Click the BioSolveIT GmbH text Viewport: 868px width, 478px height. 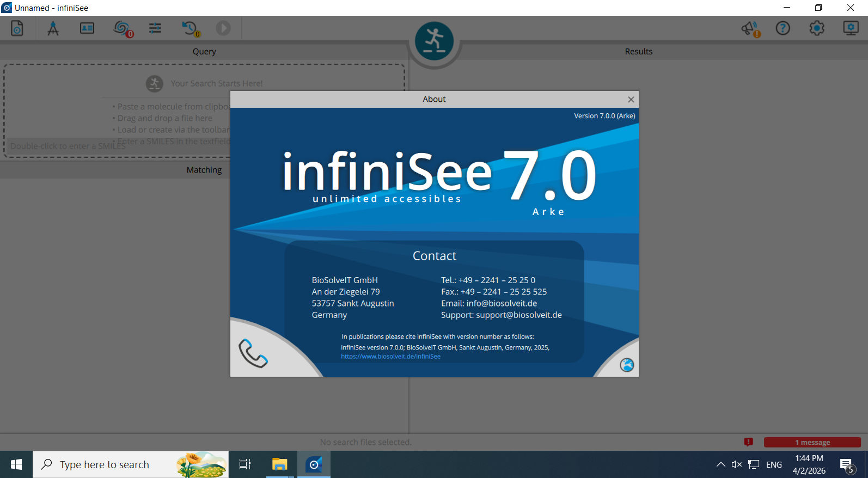tap(345, 280)
